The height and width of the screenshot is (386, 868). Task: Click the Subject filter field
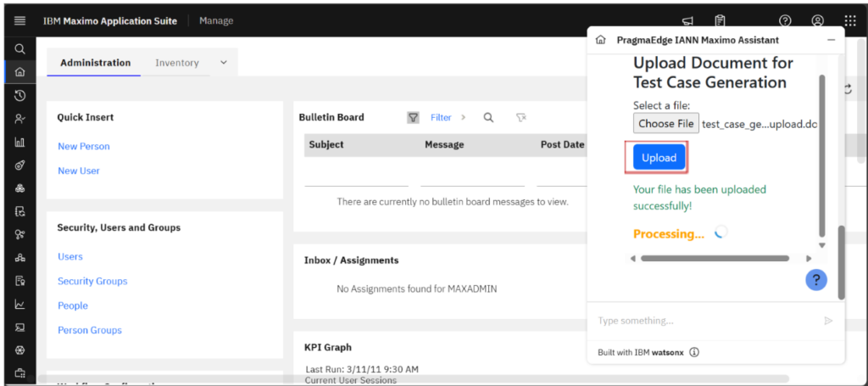(x=357, y=178)
